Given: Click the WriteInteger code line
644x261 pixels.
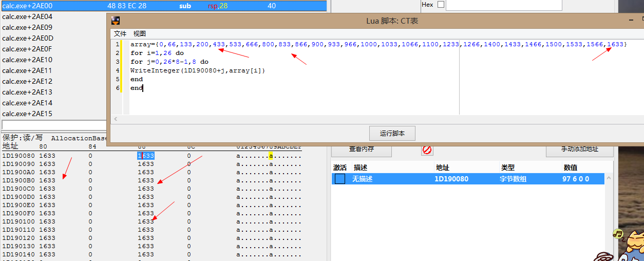Looking at the screenshot, I should point(198,70).
